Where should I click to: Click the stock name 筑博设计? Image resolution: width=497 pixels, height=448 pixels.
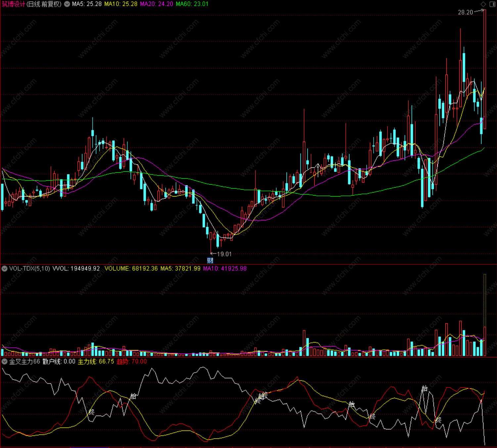(x=14, y=4)
